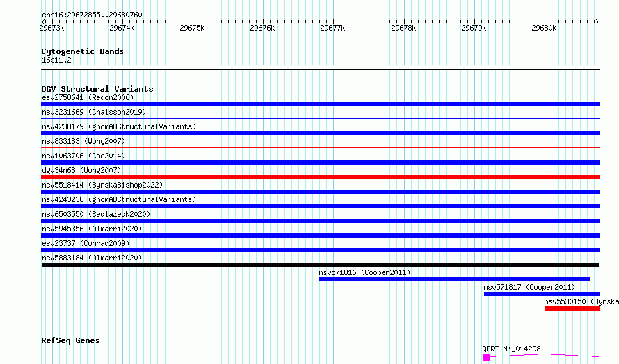Click the 16p11.2 band label
Screen dimensions: 619x364
[56, 60]
